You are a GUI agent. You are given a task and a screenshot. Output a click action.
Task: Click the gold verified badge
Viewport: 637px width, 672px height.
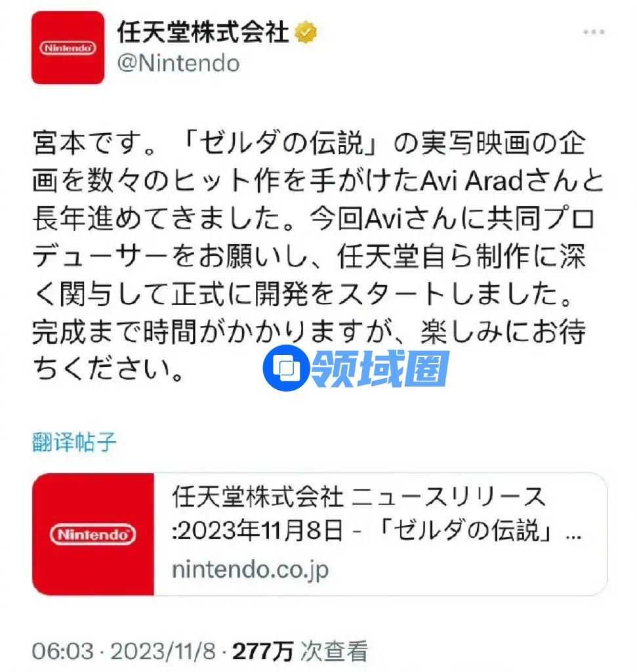306,32
